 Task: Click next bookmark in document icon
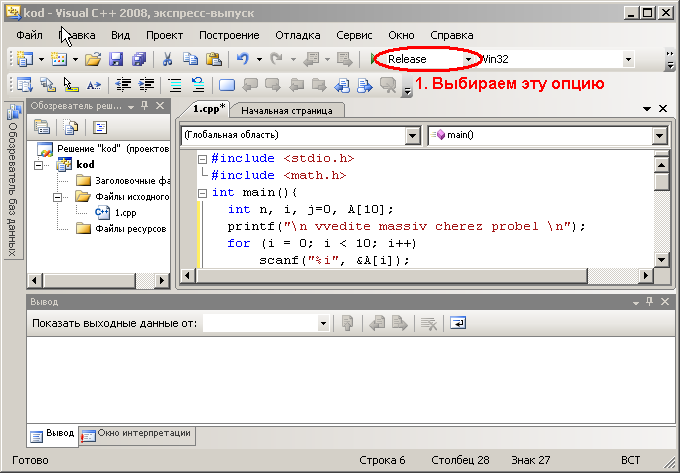[365, 85]
